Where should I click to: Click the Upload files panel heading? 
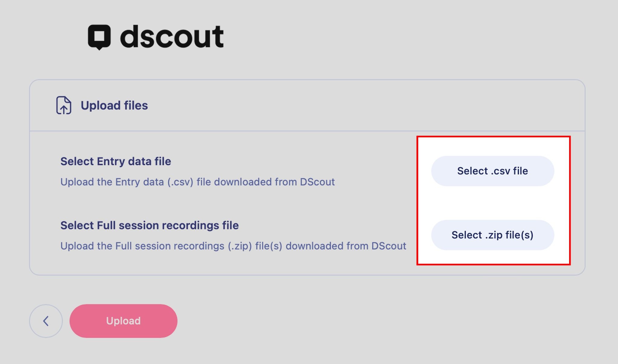(114, 106)
